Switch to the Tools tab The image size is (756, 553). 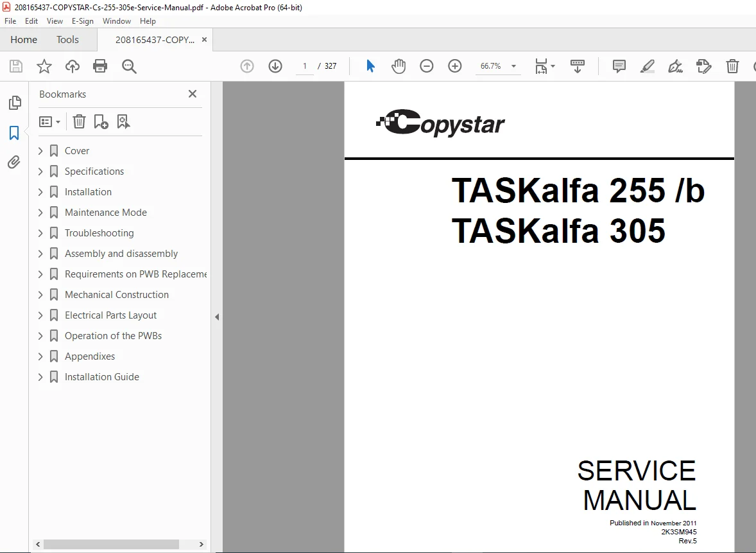(x=67, y=40)
